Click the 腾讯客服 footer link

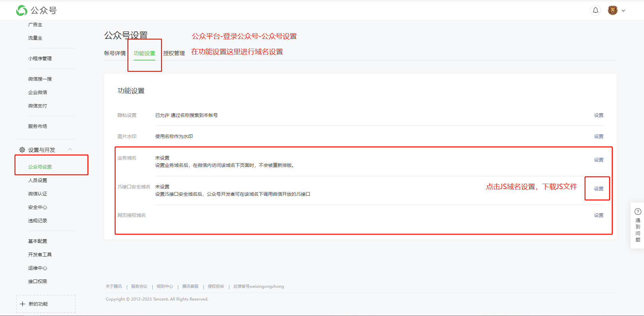pyautogui.click(x=190, y=286)
